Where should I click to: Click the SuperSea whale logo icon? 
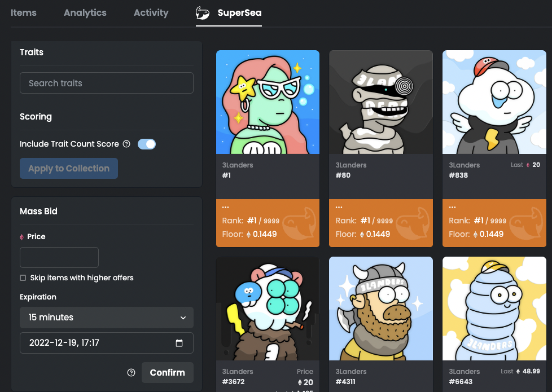(x=203, y=13)
